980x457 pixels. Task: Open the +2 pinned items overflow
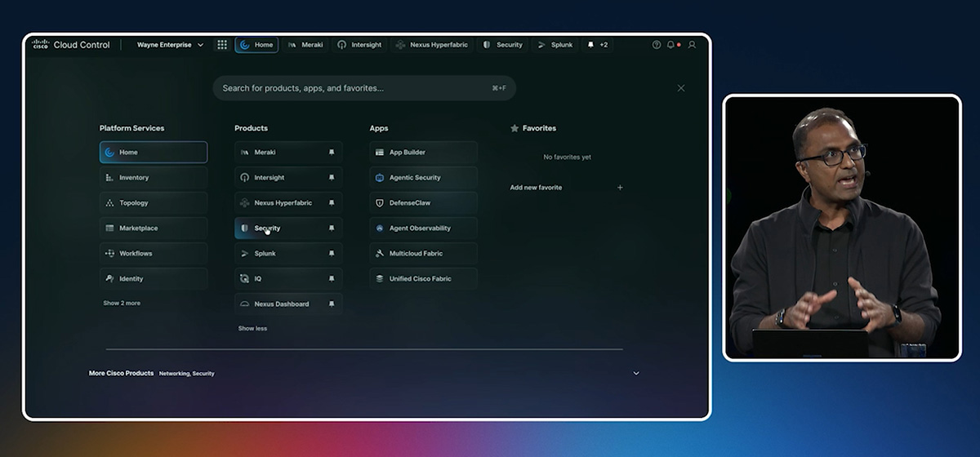pos(598,45)
